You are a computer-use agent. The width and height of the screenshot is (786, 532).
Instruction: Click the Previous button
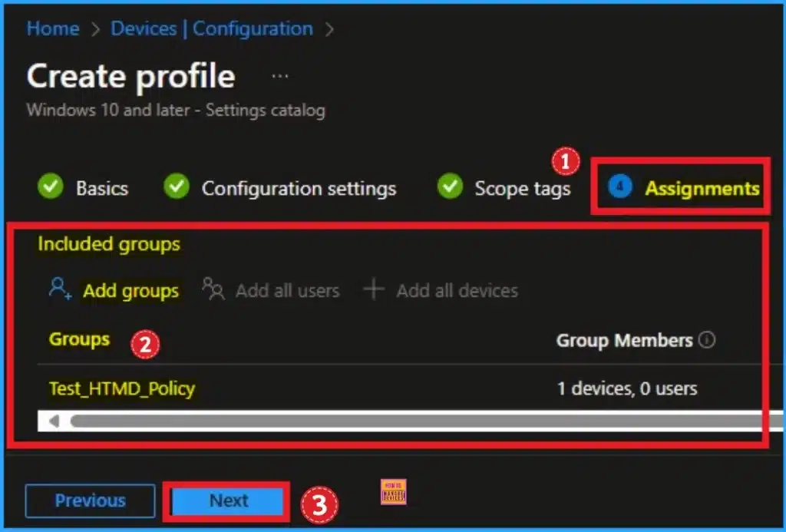(x=90, y=500)
